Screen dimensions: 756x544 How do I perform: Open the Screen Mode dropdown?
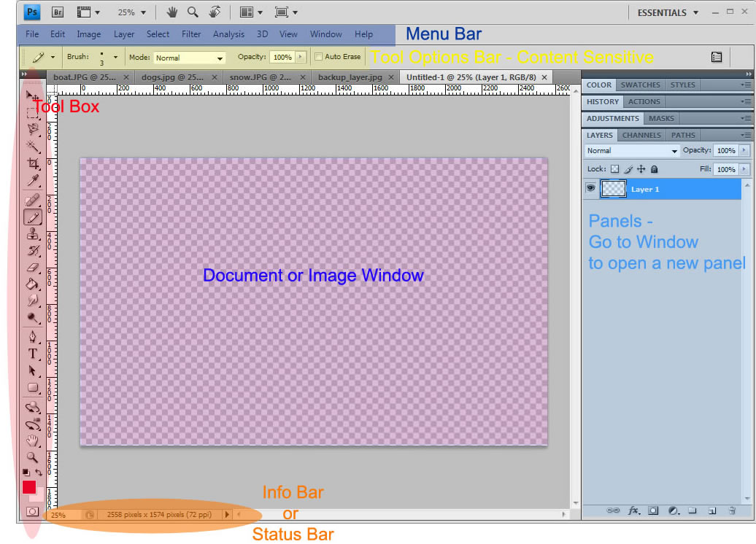286,12
